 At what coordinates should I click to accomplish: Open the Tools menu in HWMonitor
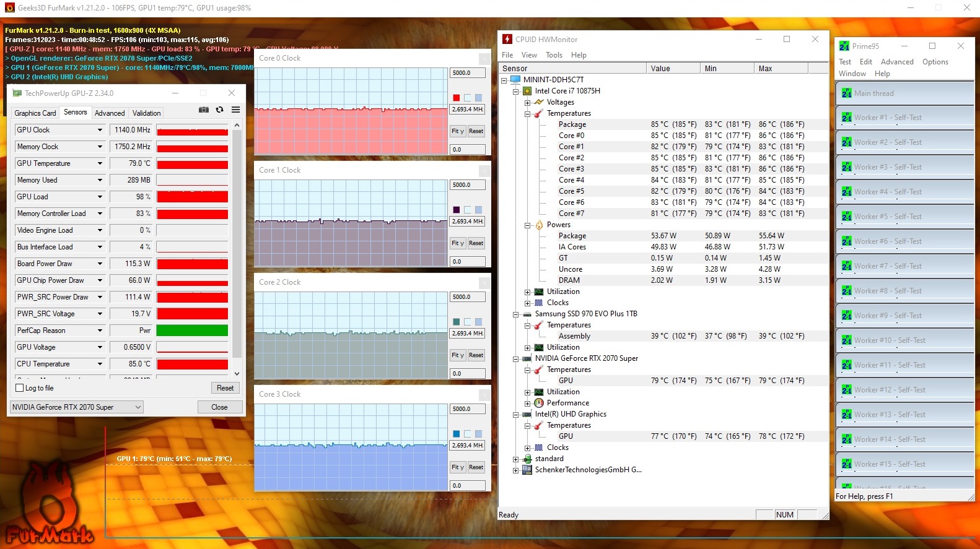(554, 55)
